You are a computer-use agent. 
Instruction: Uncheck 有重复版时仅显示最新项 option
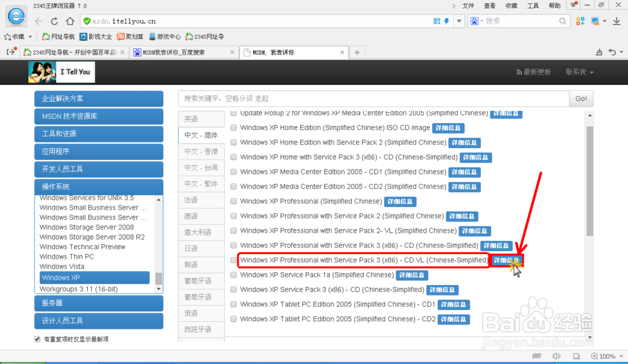36,338
